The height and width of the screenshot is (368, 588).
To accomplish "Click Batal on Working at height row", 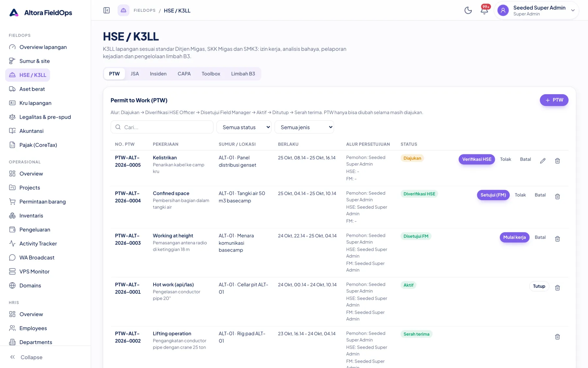I will click(x=540, y=237).
